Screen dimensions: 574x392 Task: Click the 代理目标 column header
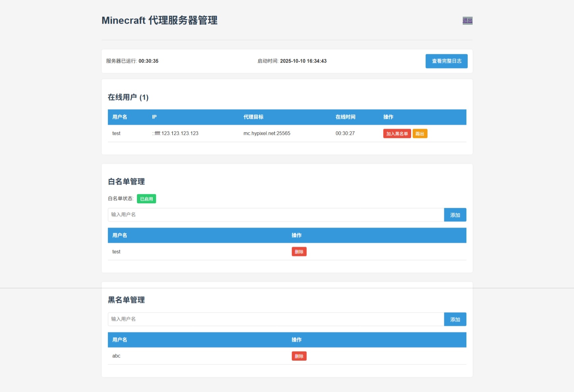coord(253,117)
